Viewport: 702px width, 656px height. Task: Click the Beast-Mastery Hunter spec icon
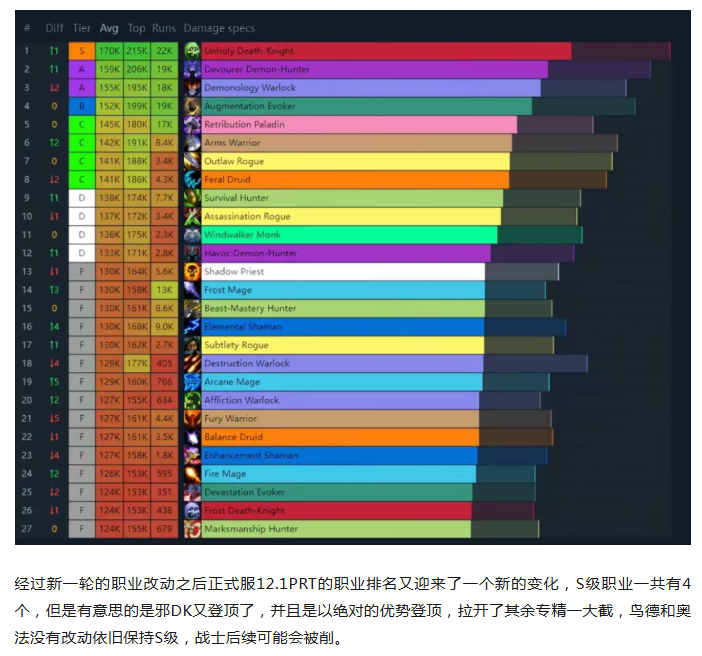pos(193,308)
